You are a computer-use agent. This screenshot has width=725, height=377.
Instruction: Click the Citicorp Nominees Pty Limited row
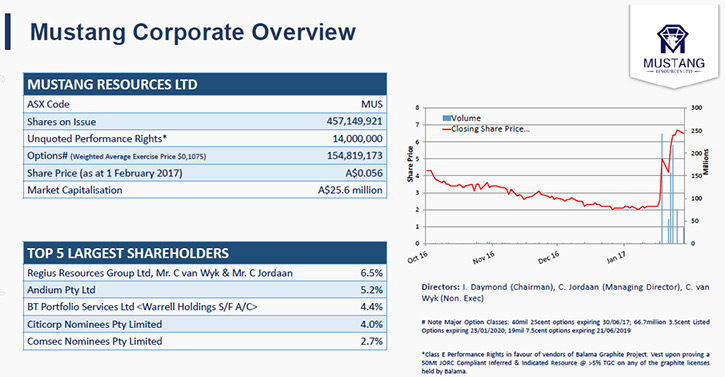[x=205, y=324]
